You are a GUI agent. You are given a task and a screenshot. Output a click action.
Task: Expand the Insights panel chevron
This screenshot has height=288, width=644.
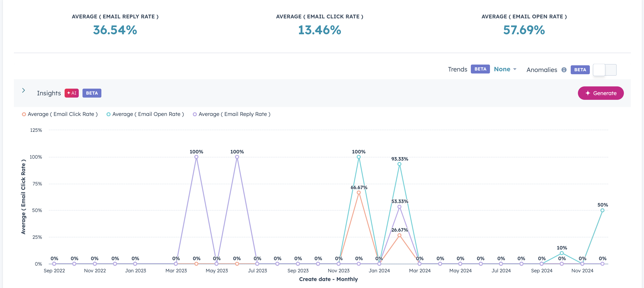pos(23,90)
